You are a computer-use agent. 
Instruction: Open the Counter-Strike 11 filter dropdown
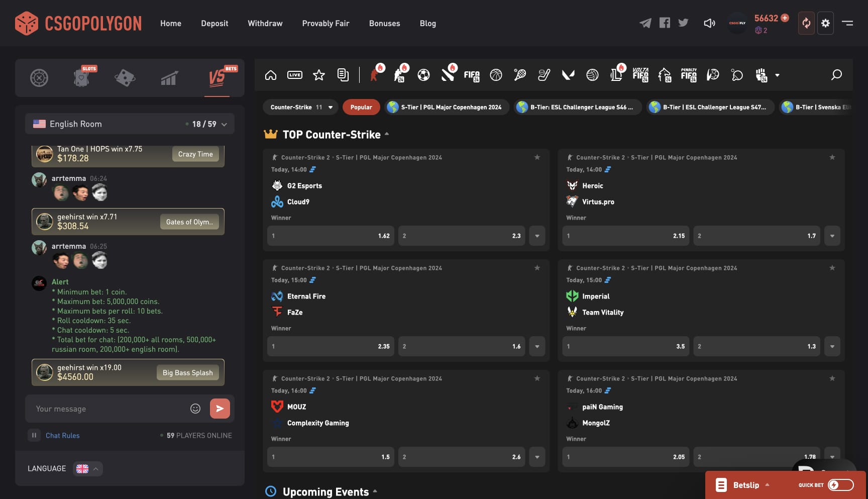[301, 107]
